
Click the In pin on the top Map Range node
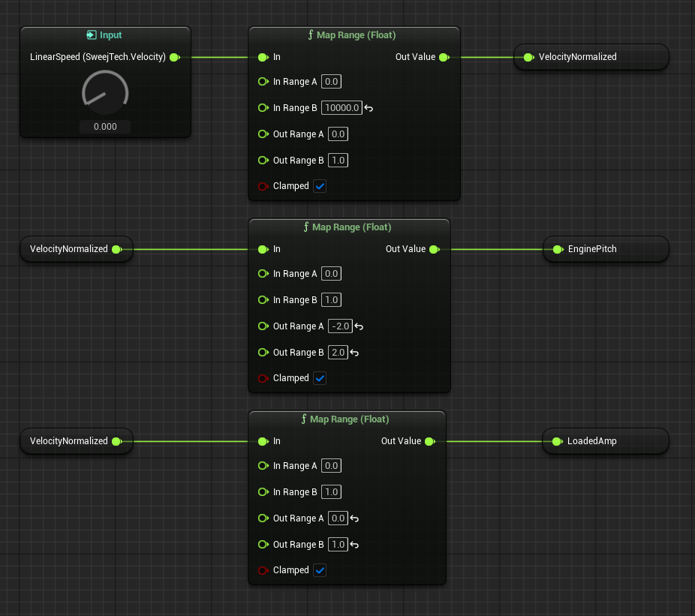[263, 56]
